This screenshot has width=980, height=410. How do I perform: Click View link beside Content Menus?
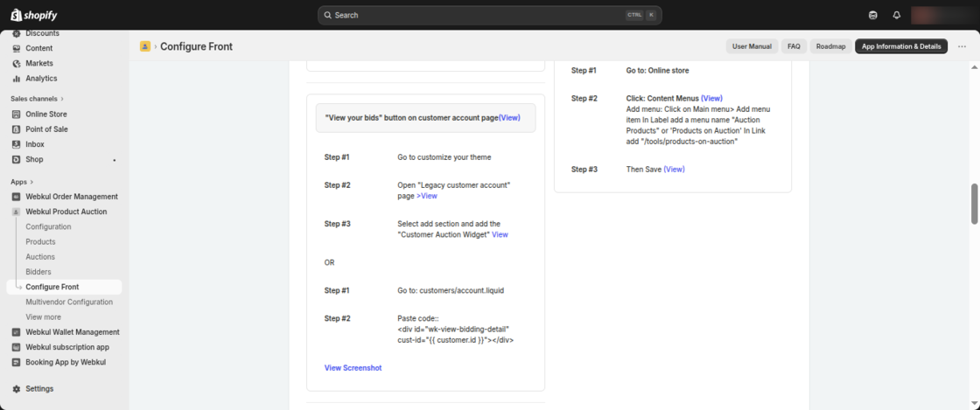click(712, 99)
